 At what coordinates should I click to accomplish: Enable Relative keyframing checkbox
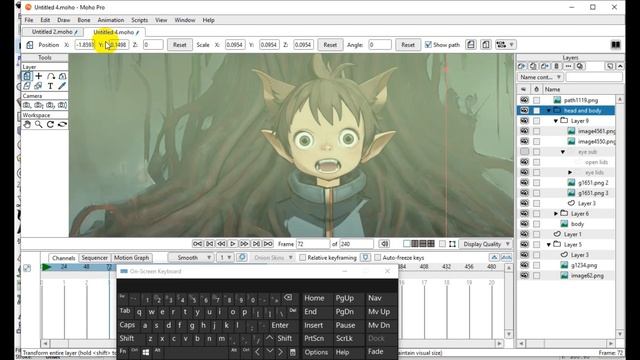302,258
